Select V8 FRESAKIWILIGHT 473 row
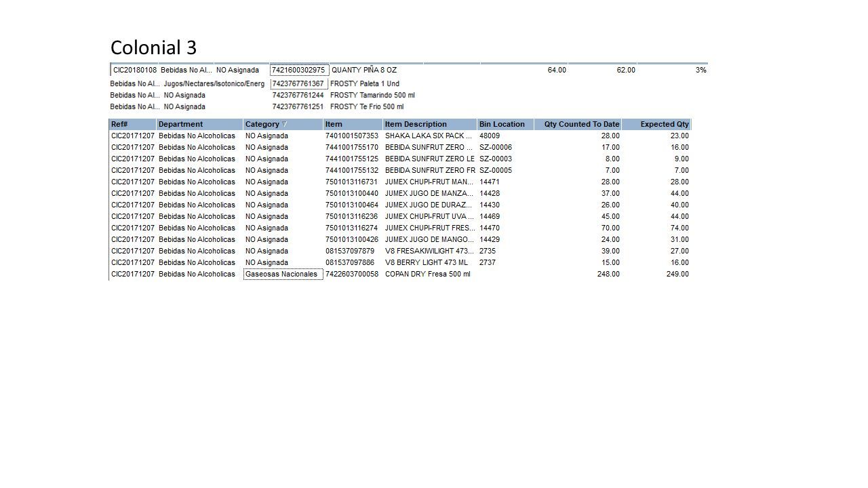 [400, 251]
